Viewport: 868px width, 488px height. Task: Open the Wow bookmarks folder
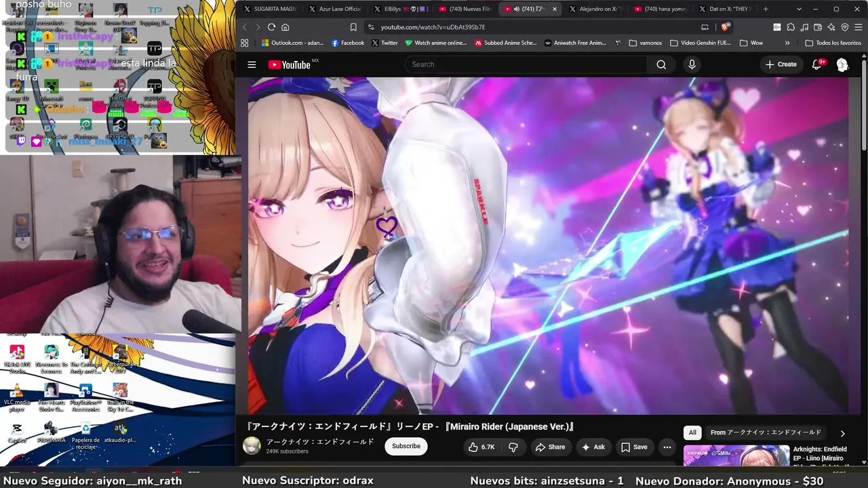751,43
